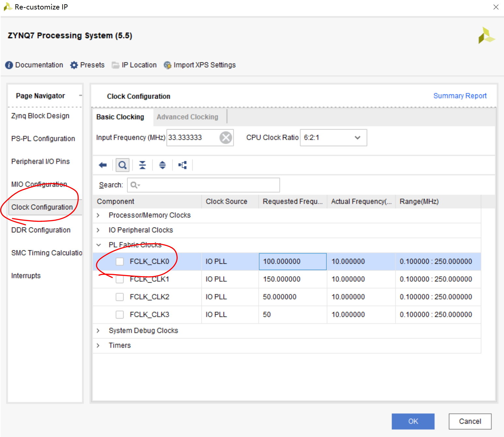
Task: Open Peripheral I/O Pins page
Action: [40, 162]
